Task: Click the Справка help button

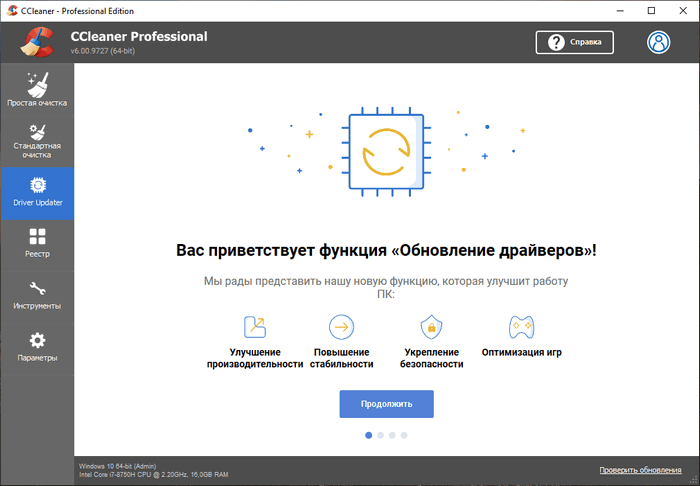Action: [575, 42]
